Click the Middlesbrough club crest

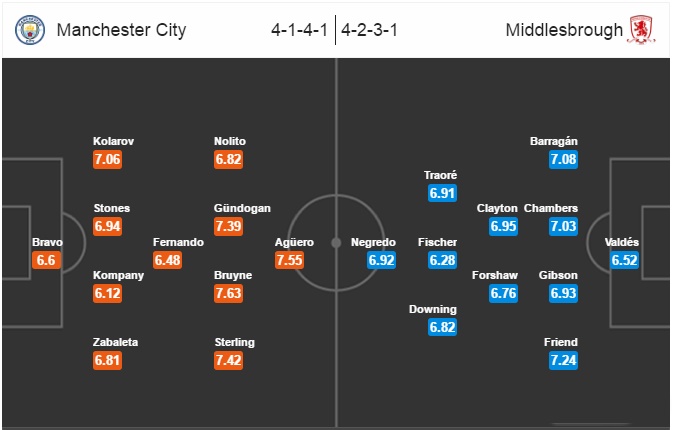coord(641,30)
